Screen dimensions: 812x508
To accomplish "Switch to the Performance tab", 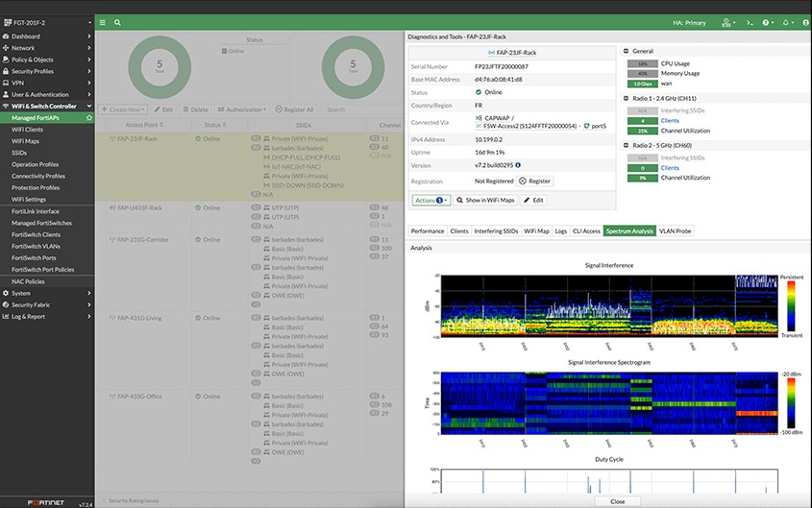I will (x=428, y=231).
